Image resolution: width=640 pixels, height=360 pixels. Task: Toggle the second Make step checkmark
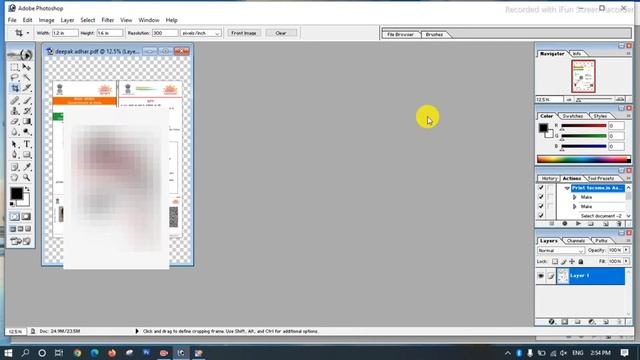(x=541, y=207)
